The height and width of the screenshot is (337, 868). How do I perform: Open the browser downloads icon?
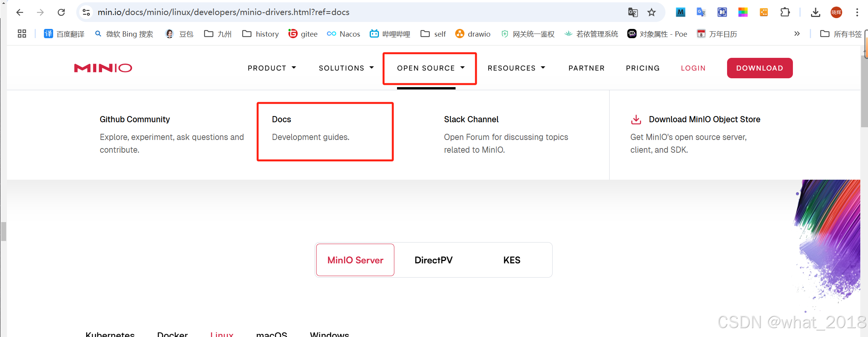815,12
